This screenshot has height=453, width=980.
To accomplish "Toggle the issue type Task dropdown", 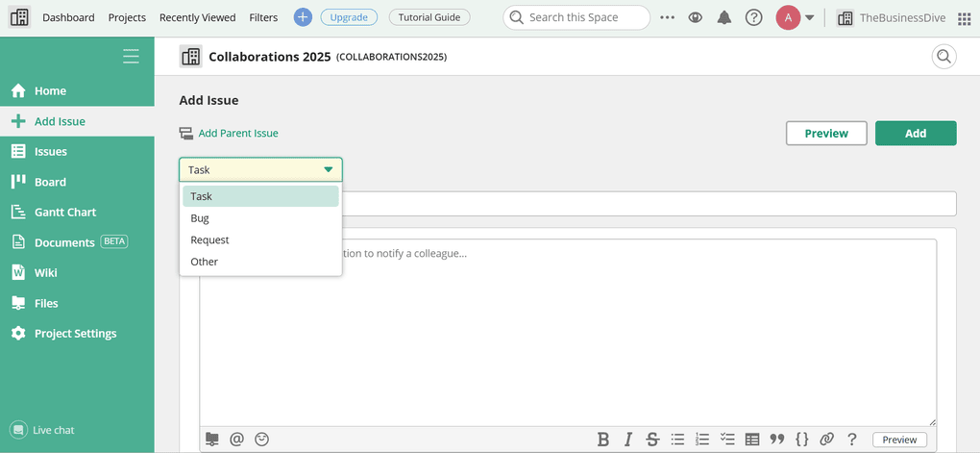I will (x=260, y=169).
